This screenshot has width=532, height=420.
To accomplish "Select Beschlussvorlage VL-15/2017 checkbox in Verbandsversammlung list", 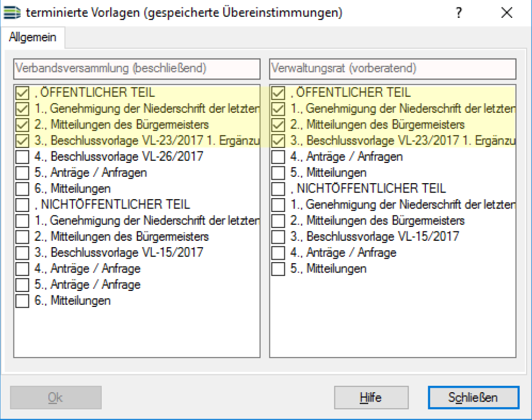I will tap(22, 253).
